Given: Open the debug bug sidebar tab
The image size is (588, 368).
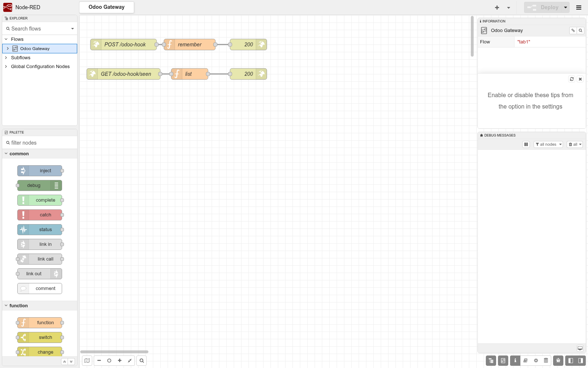Looking at the screenshot, I should pyautogui.click(x=558, y=361).
